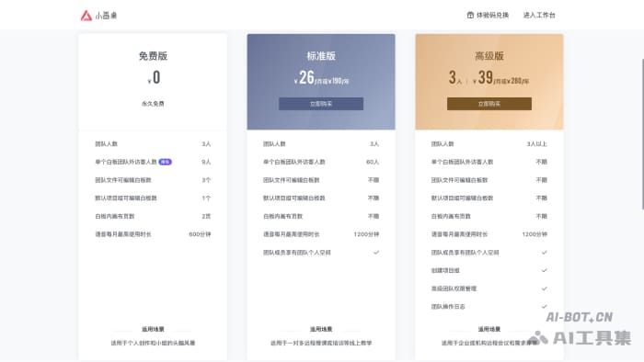Click the checkmark for 团队成员享有团队个人空间 in 高级版
The height and width of the screenshot is (362, 644).
[x=545, y=253]
